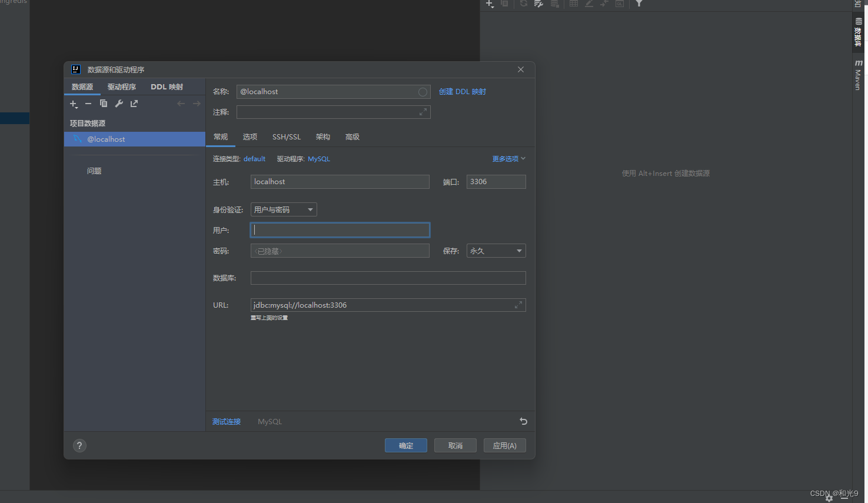This screenshot has height=503, width=868.
Task: Open the connection type default dropdown link
Action: click(x=254, y=159)
